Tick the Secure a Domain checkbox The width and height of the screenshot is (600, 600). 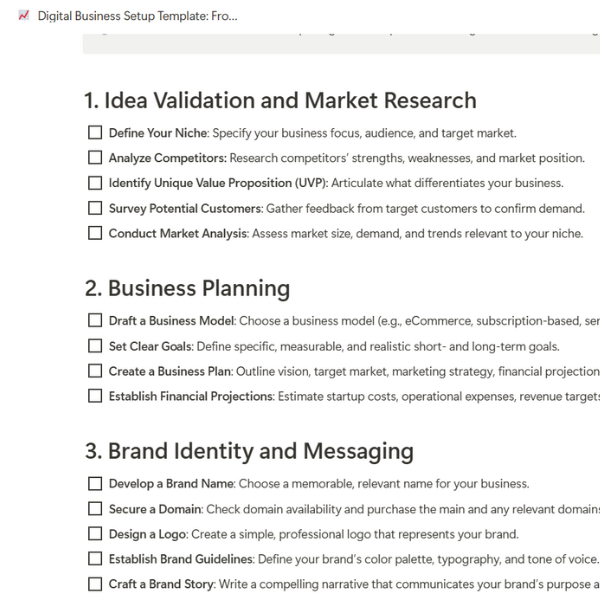pos(95,509)
